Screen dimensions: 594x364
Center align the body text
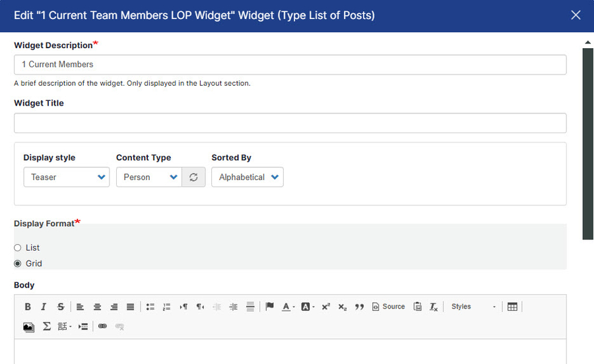[x=97, y=307]
